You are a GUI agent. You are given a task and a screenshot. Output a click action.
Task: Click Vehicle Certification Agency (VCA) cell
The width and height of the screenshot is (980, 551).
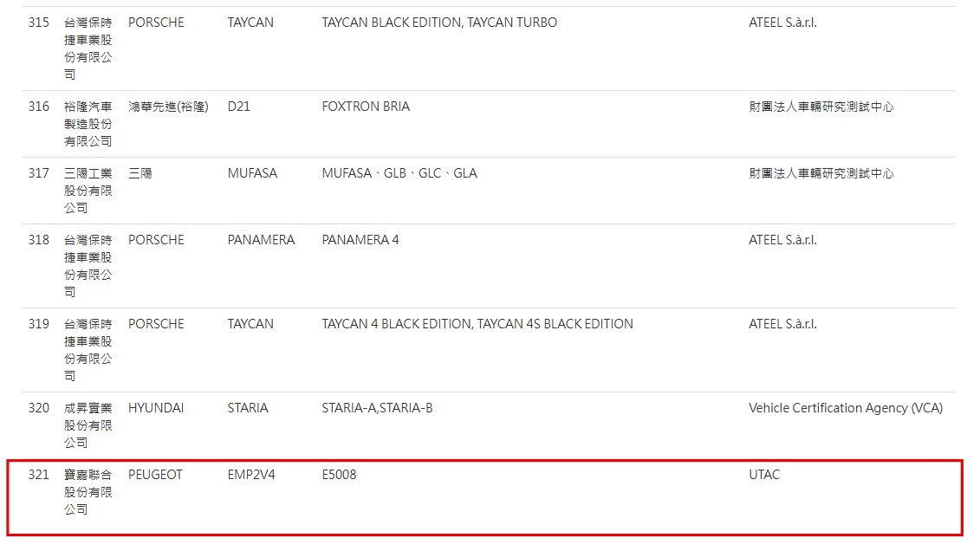(x=845, y=408)
